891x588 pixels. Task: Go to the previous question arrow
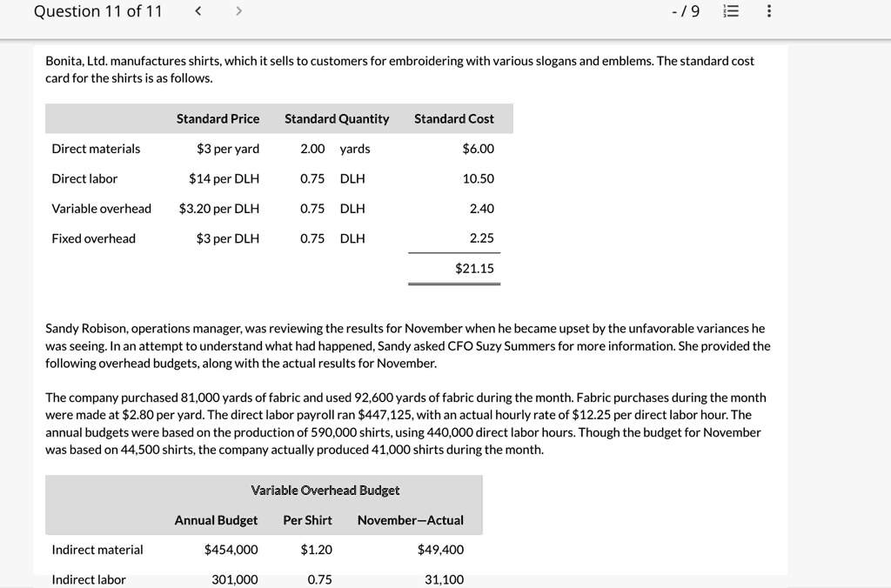click(x=198, y=11)
